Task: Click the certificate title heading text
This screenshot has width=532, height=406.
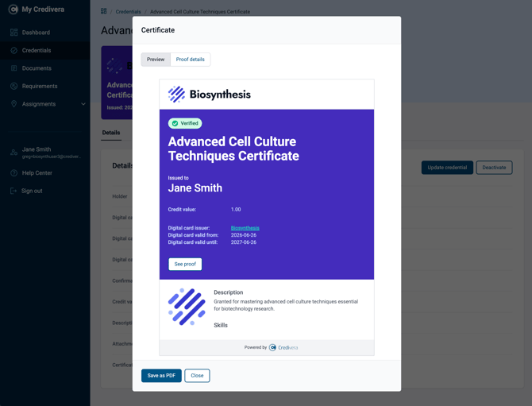Action: (x=233, y=149)
